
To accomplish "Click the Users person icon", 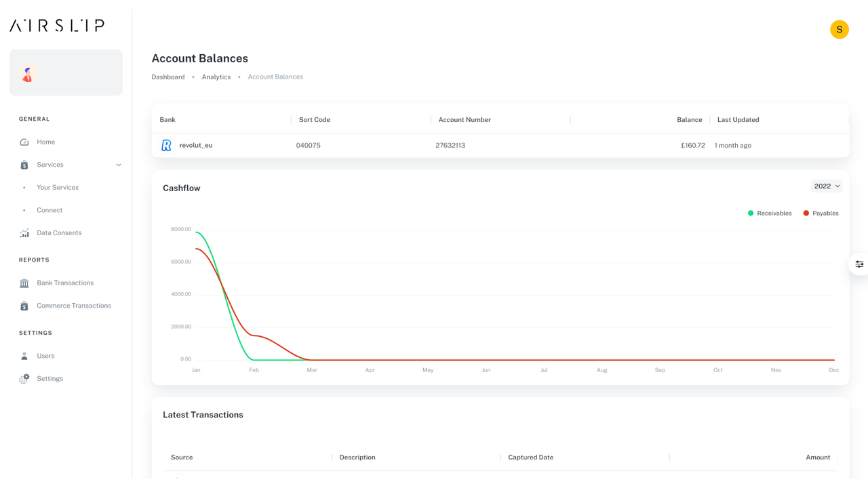I will (x=24, y=357).
